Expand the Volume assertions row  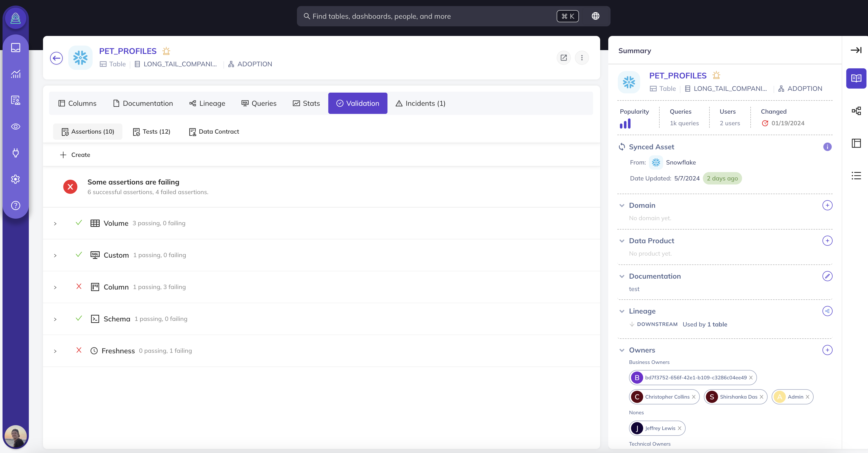coord(55,223)
